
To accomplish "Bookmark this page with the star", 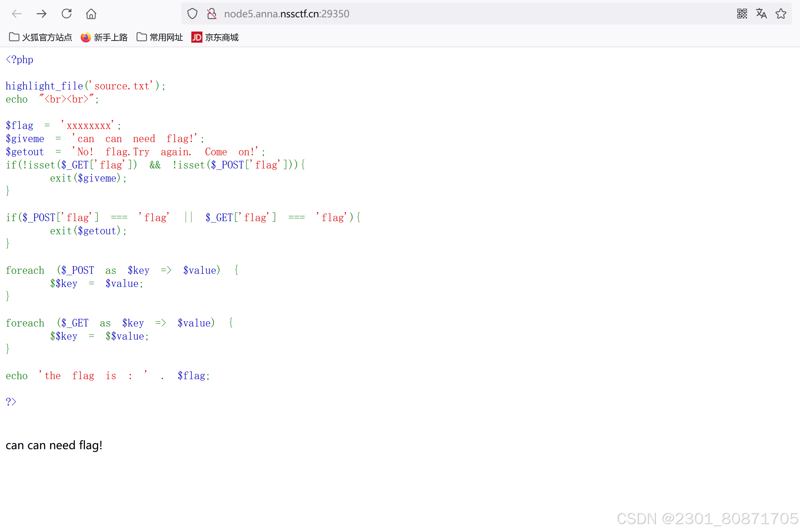I will pyautogui.click(x=781, y=14).
